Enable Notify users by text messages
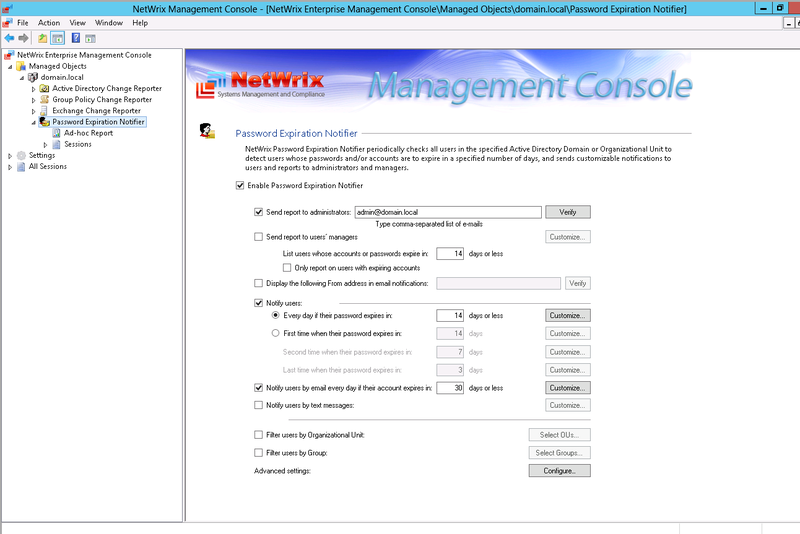The image size is (800, 534). tap(259, 405)
